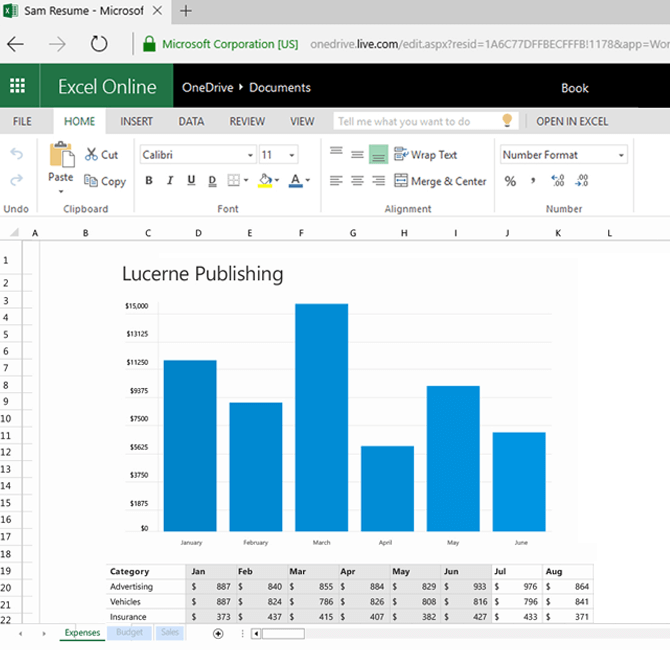Click the Merge & Center button
Image resolution: width=670 pixels, height=650 pixels.
click(x=441, y=181)
